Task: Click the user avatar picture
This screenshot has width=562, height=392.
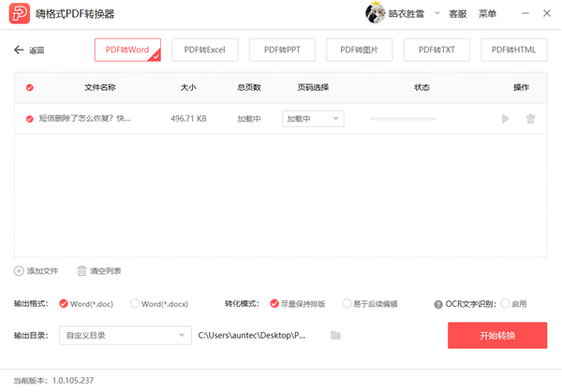Action: tap(375, 14)
